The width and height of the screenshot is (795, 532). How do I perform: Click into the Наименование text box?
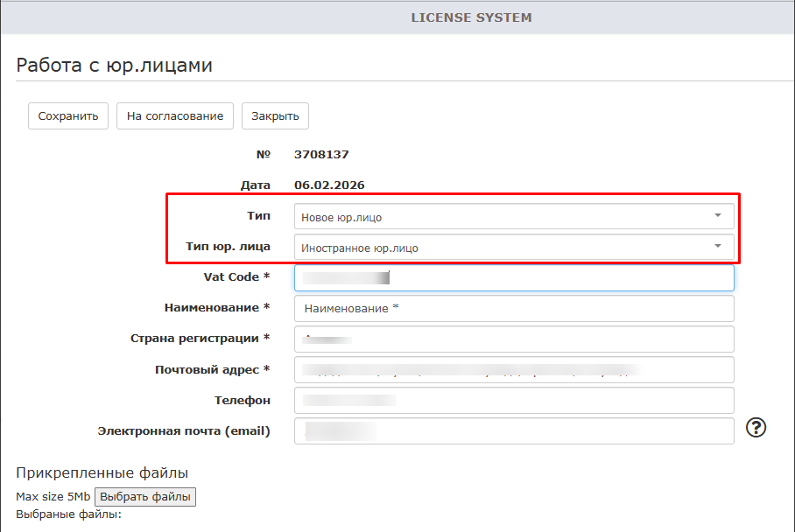tap(513, 309)
